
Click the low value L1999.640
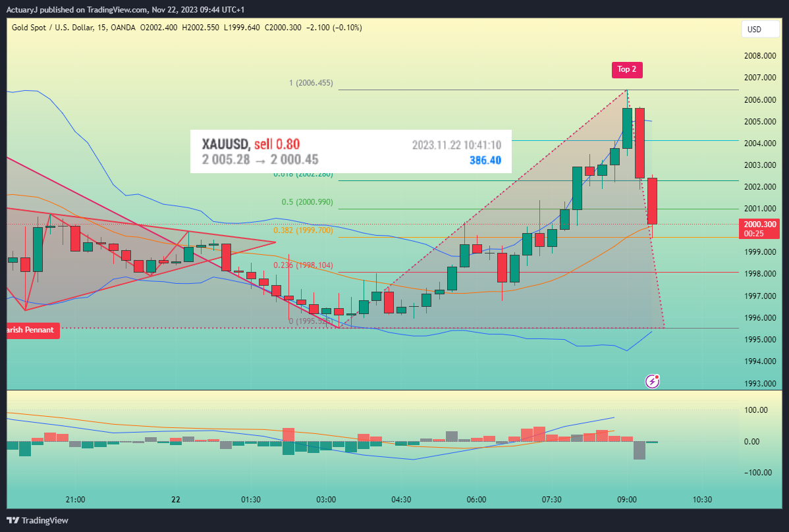click(242, 28)
